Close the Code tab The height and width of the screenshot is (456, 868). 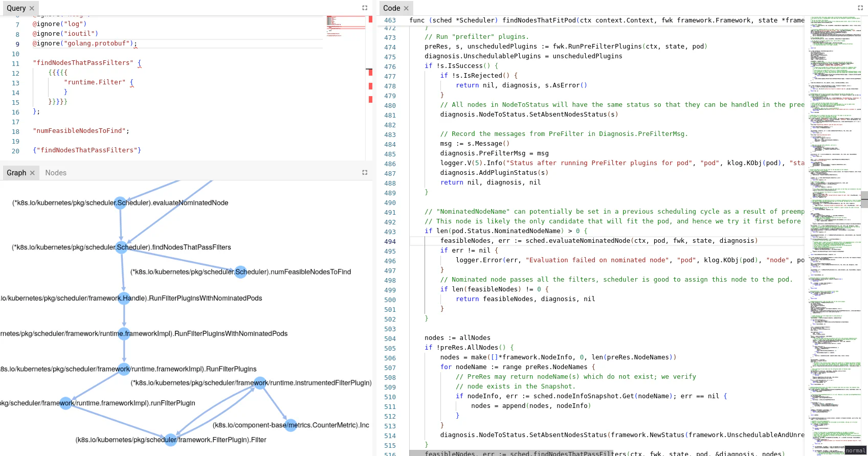(x=406, y=8)
